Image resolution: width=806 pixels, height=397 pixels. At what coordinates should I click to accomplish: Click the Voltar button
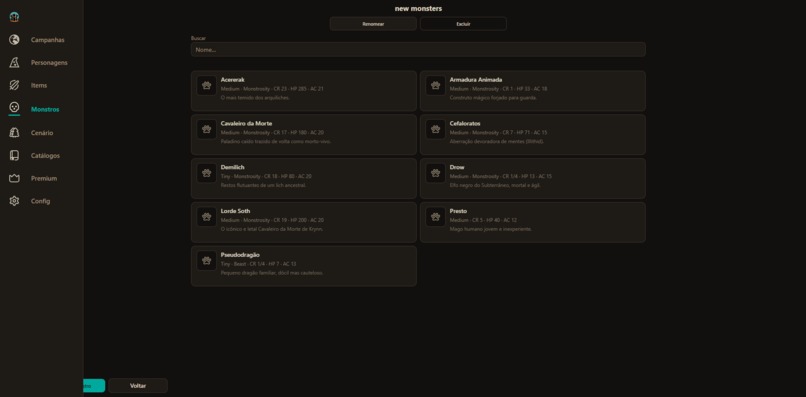(x=138, y=386)
